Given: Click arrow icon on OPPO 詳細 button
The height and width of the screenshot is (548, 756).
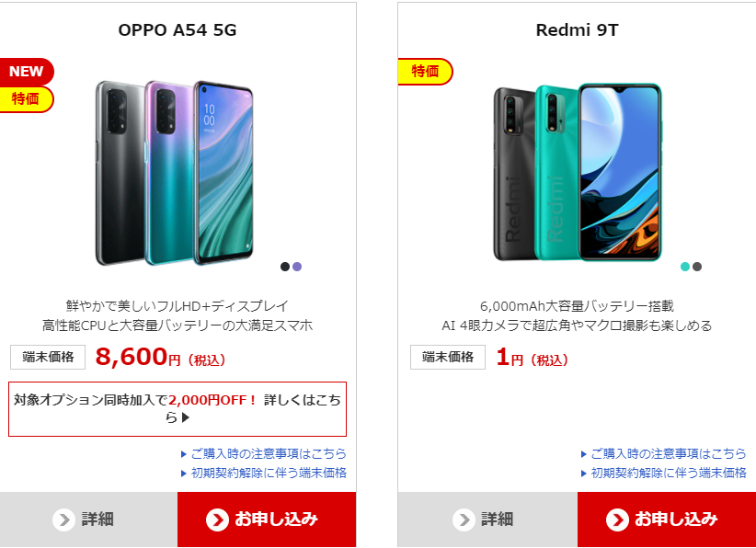Looking at the screenshot, I should pos(63,519).
